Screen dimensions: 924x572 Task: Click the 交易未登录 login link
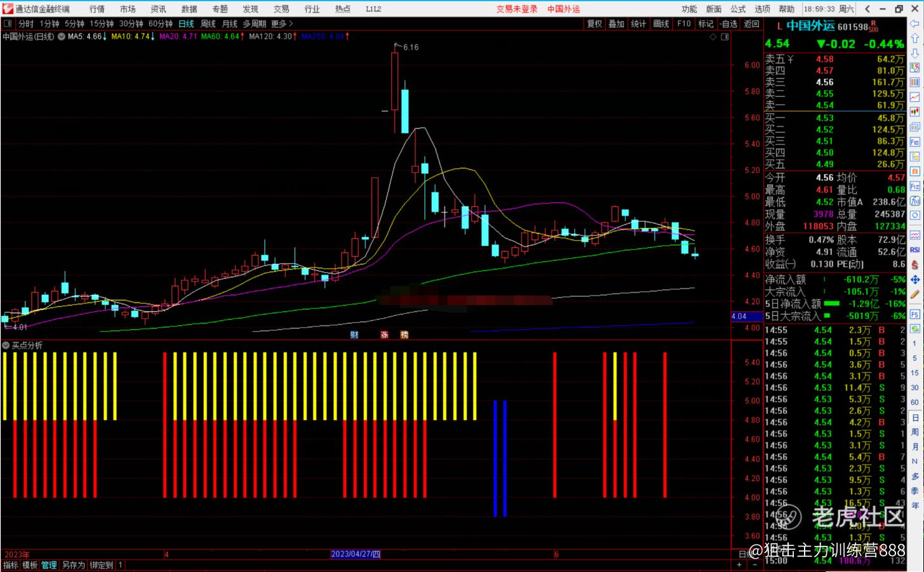pos(517,9)
